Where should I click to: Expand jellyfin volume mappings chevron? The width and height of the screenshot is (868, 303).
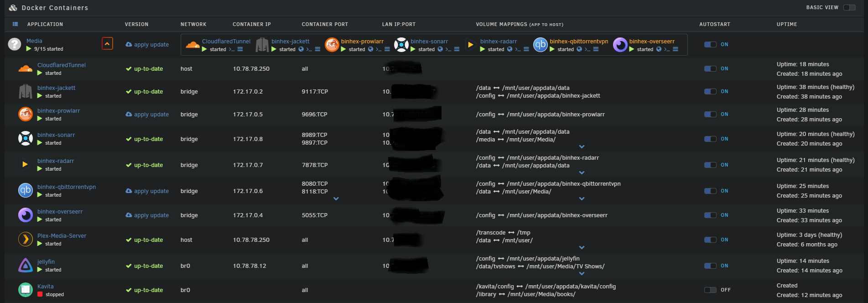coord(582,273)
